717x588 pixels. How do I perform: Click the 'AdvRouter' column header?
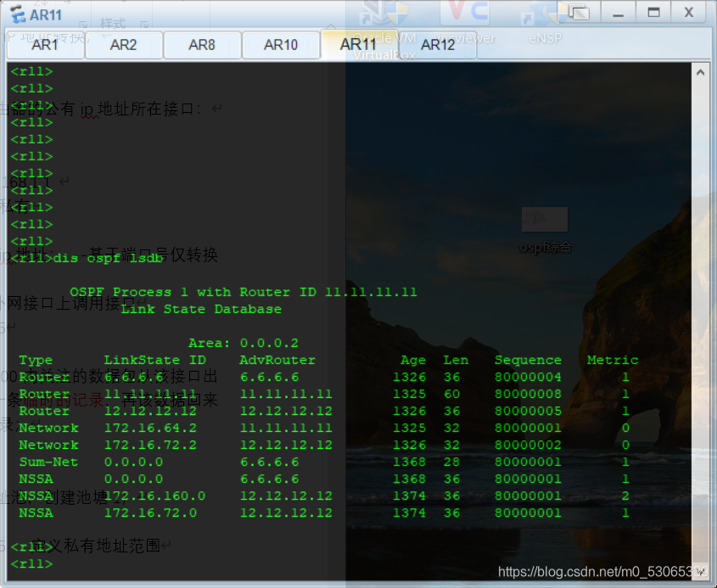(277, 361)
